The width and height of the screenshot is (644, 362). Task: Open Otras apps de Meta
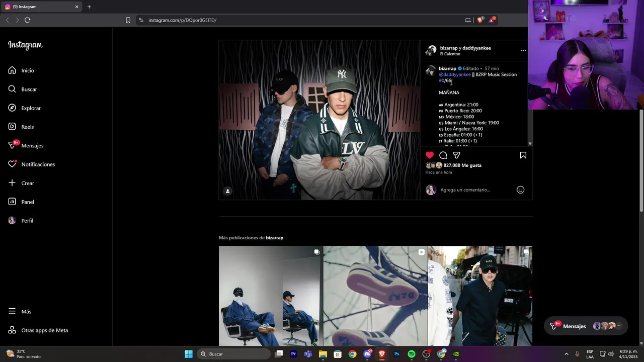38,330
